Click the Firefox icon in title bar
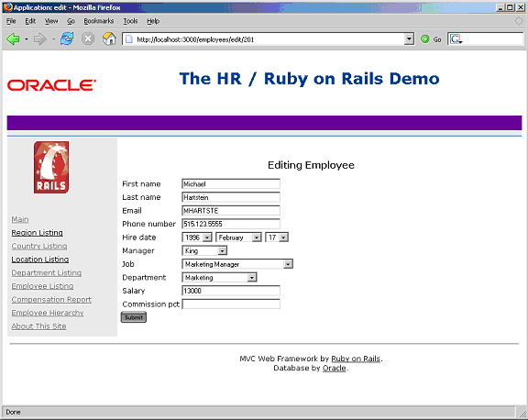The height and width of the screenshot is (420, 528). (7, 7)
